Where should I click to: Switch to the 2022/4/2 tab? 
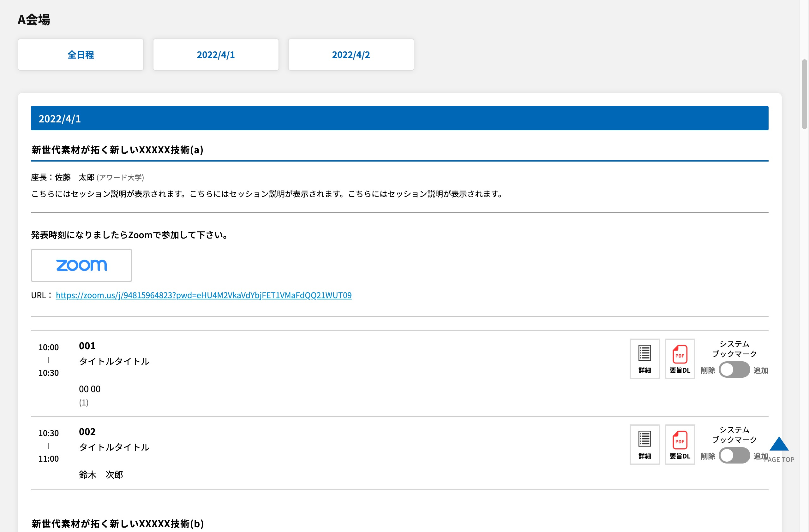(351, 55)
